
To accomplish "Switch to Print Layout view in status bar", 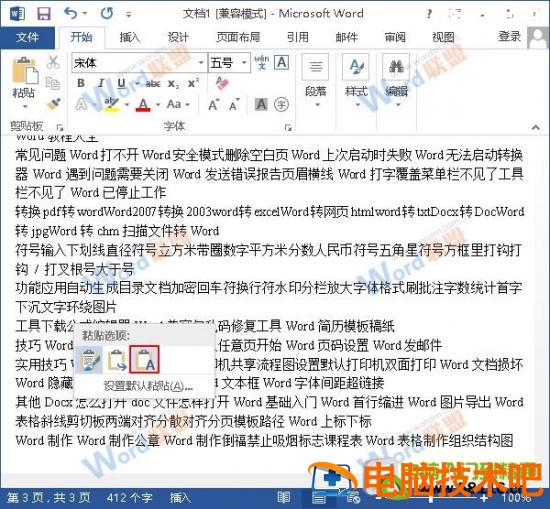I will (319, 497).
